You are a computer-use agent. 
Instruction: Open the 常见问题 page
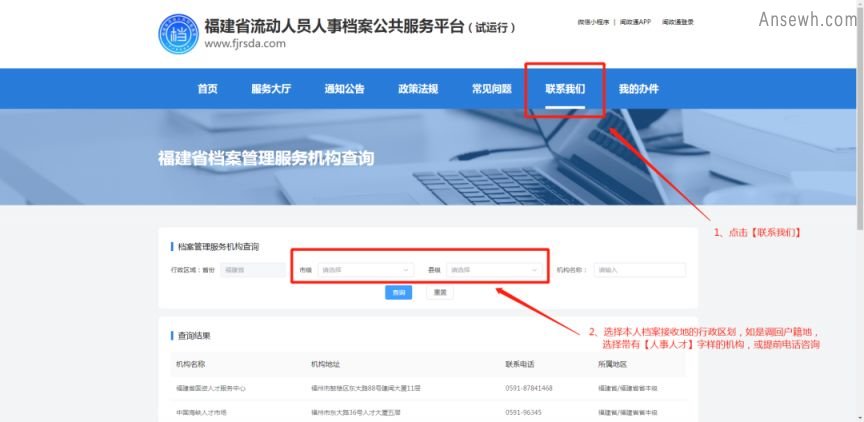click(x=492, y=89)
